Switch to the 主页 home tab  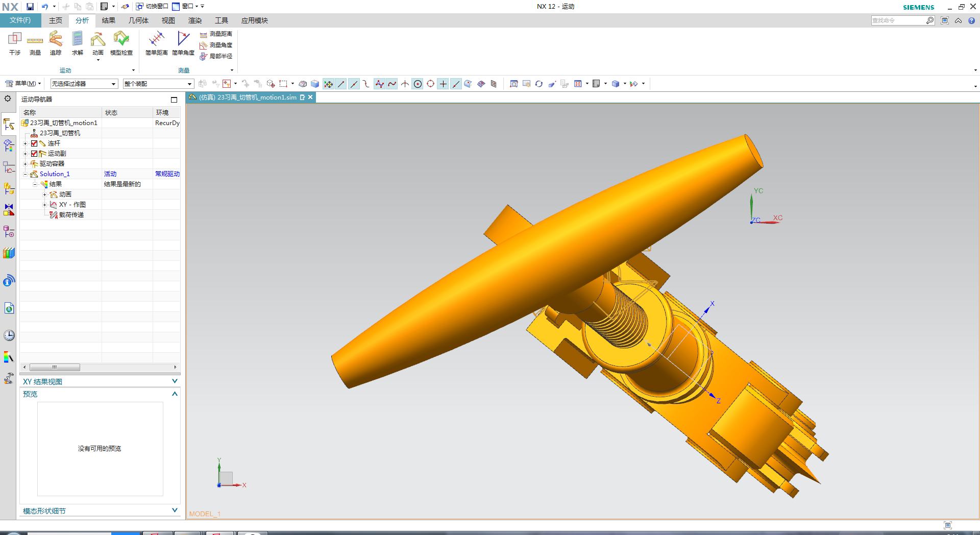click(56, 20)
